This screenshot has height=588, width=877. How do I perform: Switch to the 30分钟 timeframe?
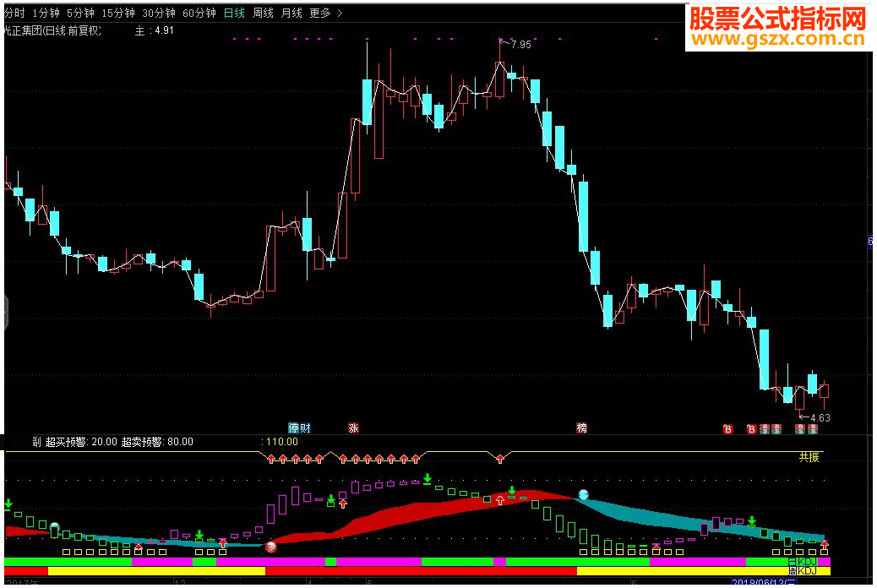(159, 13)
